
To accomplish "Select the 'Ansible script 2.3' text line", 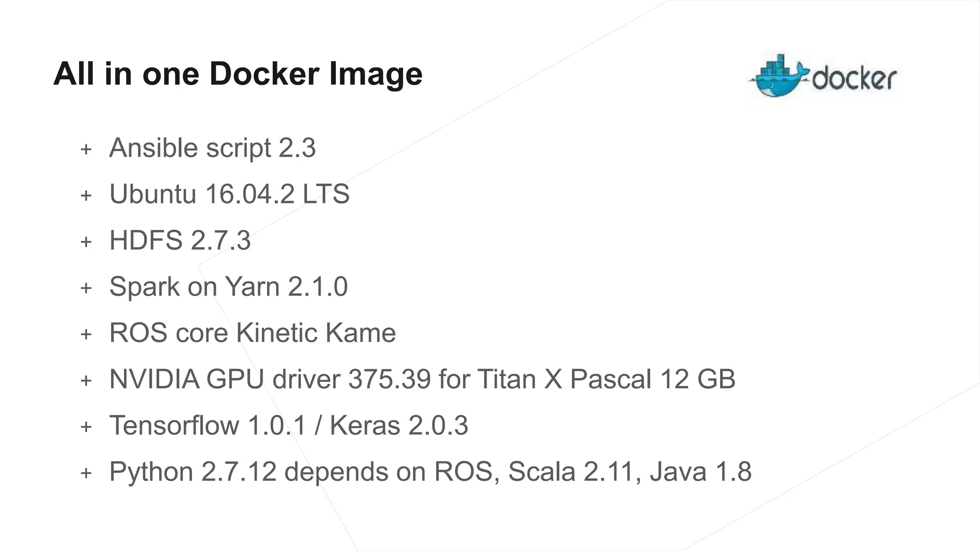I will click(x=212, y=148).
